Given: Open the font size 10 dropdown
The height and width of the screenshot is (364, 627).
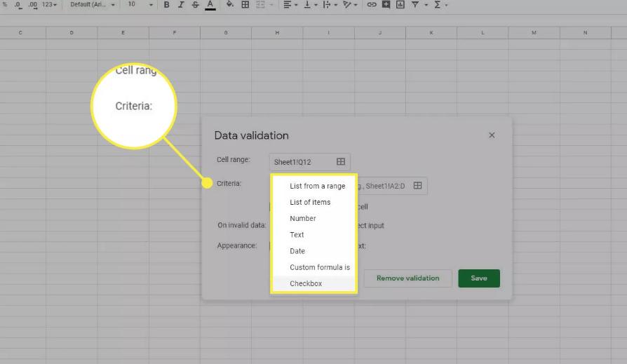Looking at the screenshot, I should (x=140, y=5).
